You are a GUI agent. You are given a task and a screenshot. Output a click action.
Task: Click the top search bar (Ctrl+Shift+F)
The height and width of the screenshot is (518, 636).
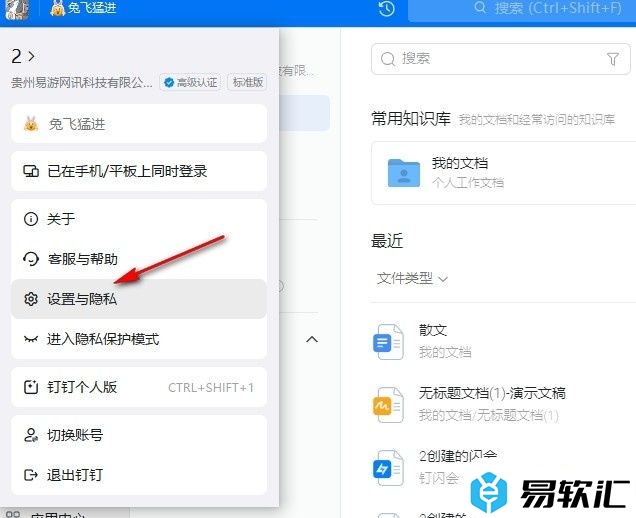coord(522,10)
